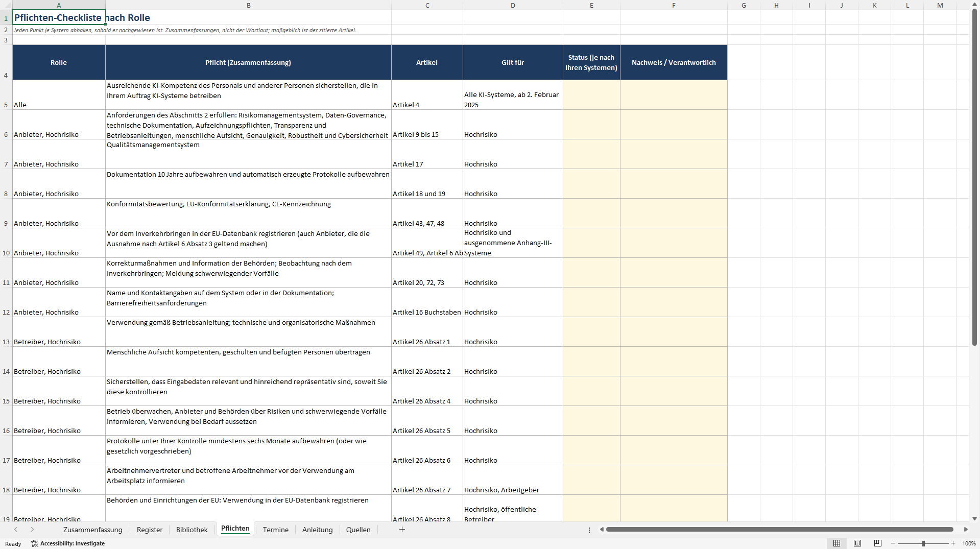980x549 pixels.
Task: Select row 15 header
Action: click(6, 391)
